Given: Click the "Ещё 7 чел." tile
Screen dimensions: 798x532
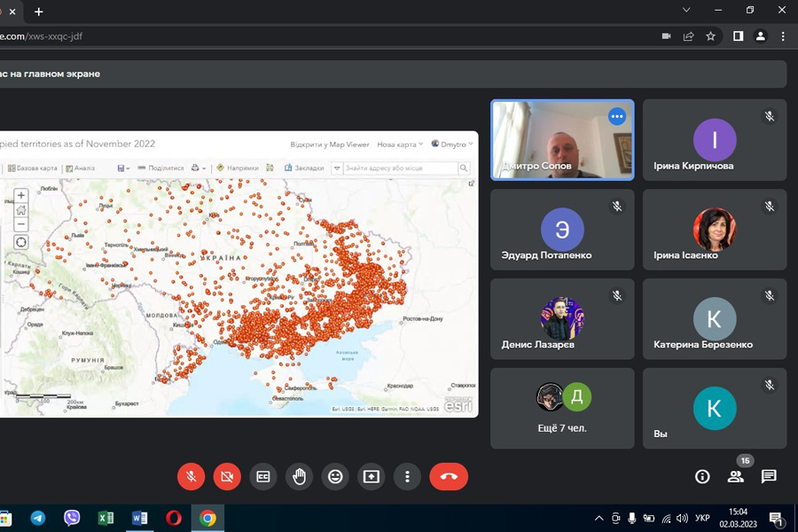Looking at the screenshot, I should 562,409.
